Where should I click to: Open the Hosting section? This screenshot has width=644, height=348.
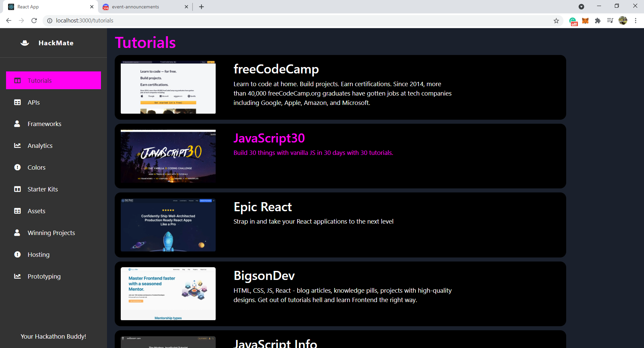[53, 254]
